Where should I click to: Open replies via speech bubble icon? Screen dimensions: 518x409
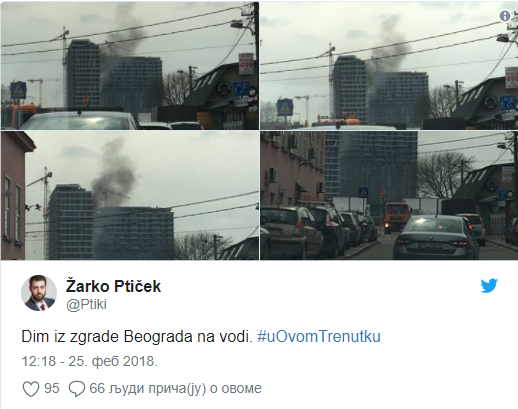coord(77,389)
